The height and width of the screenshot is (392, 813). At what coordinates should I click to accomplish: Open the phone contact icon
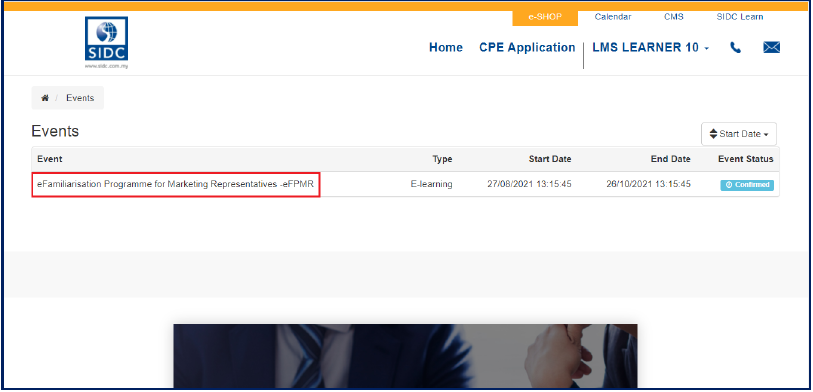(x=735, y=48)
